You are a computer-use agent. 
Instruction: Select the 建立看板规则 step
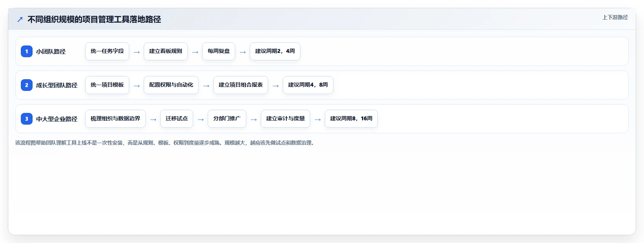point(166,51)
